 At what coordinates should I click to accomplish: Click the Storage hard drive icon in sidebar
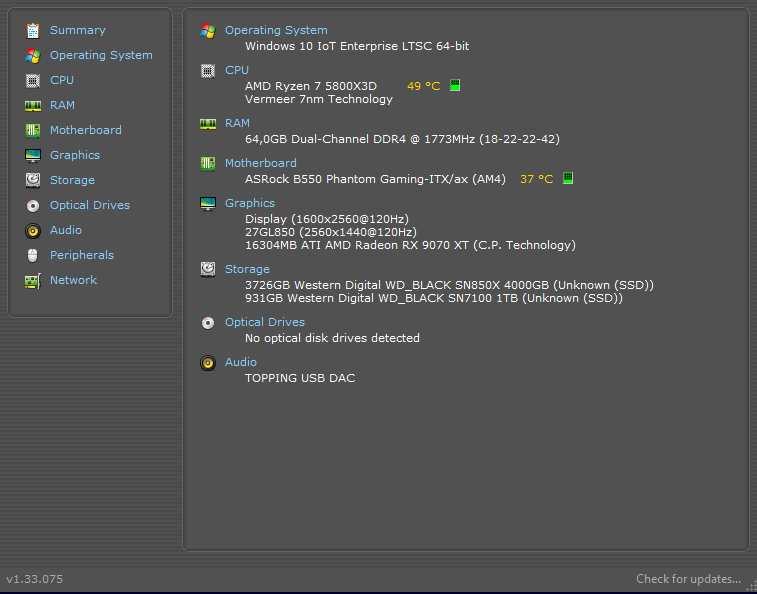[x=33, y=181]
